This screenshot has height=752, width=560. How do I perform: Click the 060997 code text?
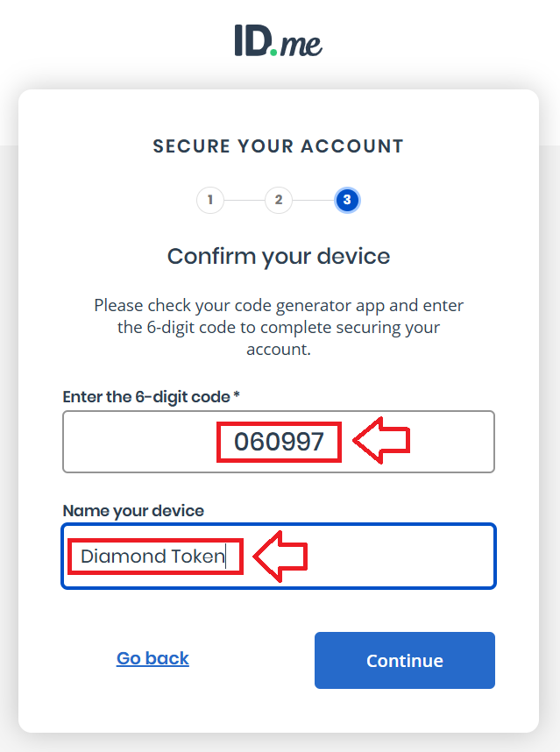pos(279,442)
